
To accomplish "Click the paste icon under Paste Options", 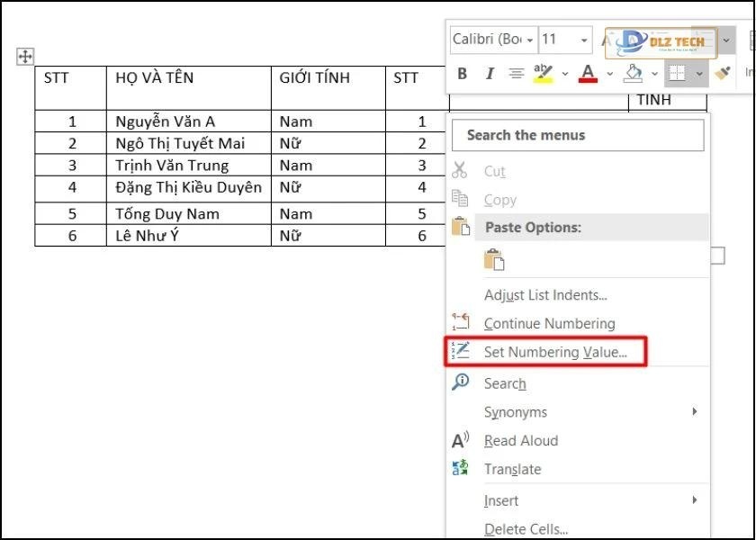I will point(494,260).
